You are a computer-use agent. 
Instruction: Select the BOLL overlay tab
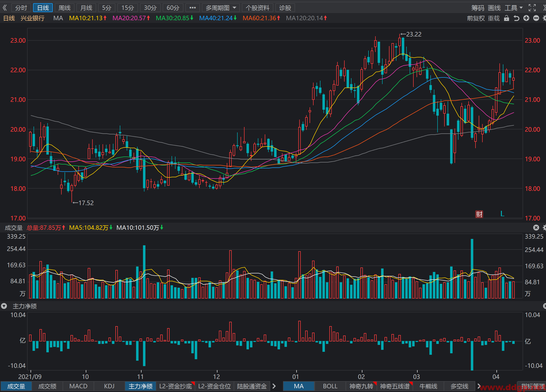(330, 386)
